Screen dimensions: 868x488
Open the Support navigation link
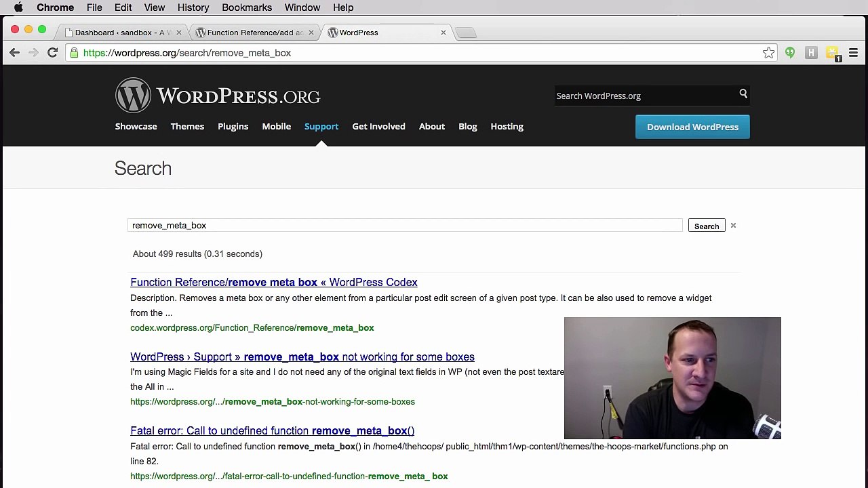(x=321, y=127)
